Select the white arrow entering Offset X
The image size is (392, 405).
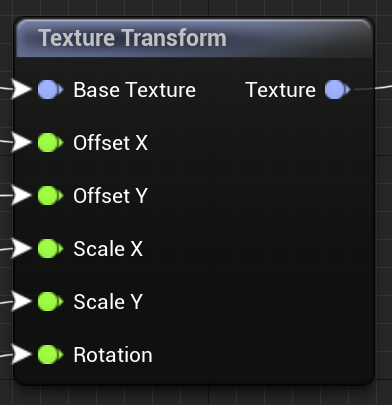pyautogui.click(x=22, y=142)
